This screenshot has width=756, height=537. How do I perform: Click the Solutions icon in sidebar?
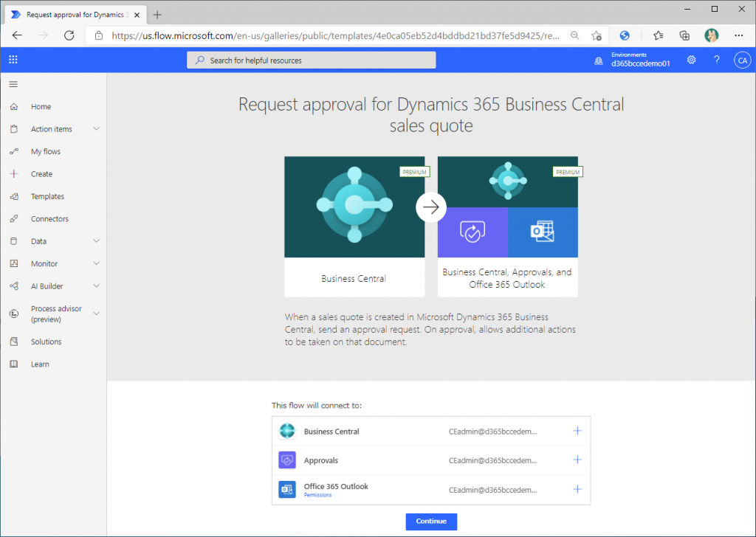coord(14,342)
